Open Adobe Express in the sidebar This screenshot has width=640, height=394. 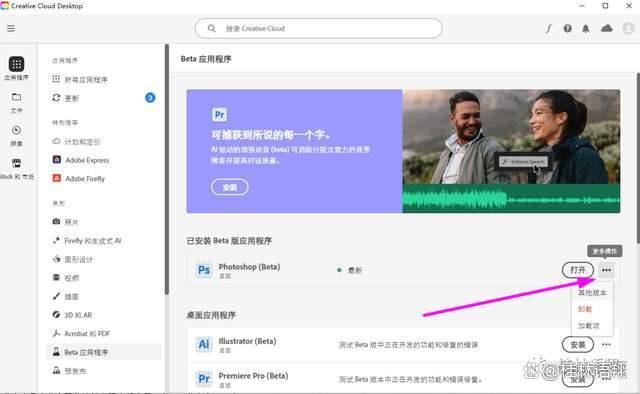(81, 160)
